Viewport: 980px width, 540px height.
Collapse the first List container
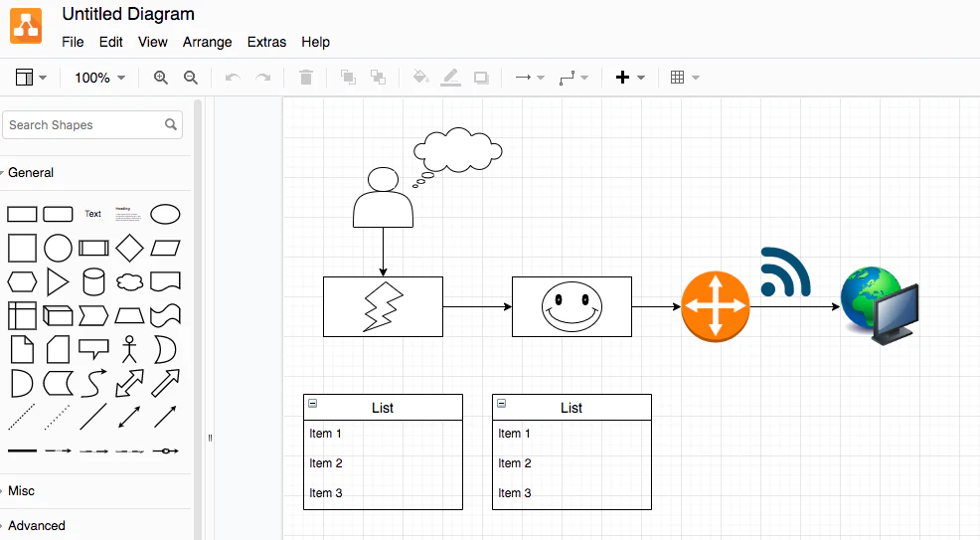312,403
